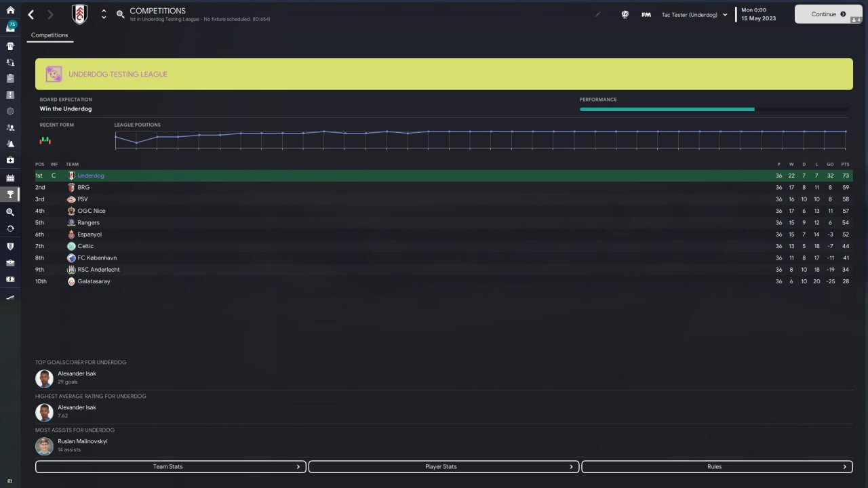The height and width of the screenshot is (488, 868).
Task: Click the 'Win the Underdog' board expectation
Action: point(66,108)
